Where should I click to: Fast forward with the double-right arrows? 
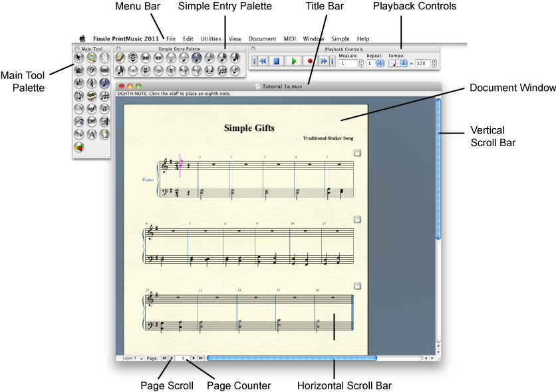pyautogui.click(x=324, y=61)
